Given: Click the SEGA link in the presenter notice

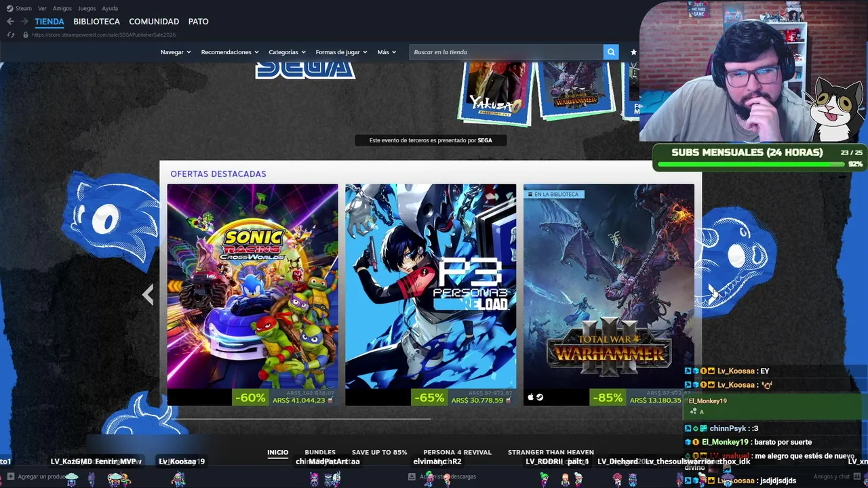Looking at the screenshot, I should pos(485,140).
